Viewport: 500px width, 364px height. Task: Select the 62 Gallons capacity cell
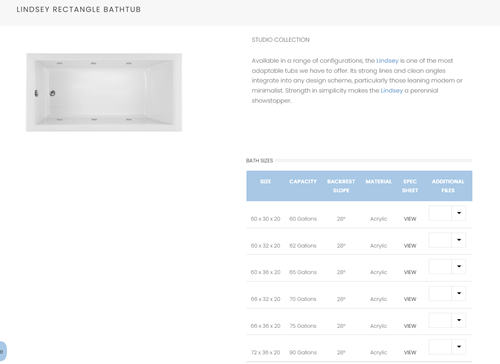(303, 246)
